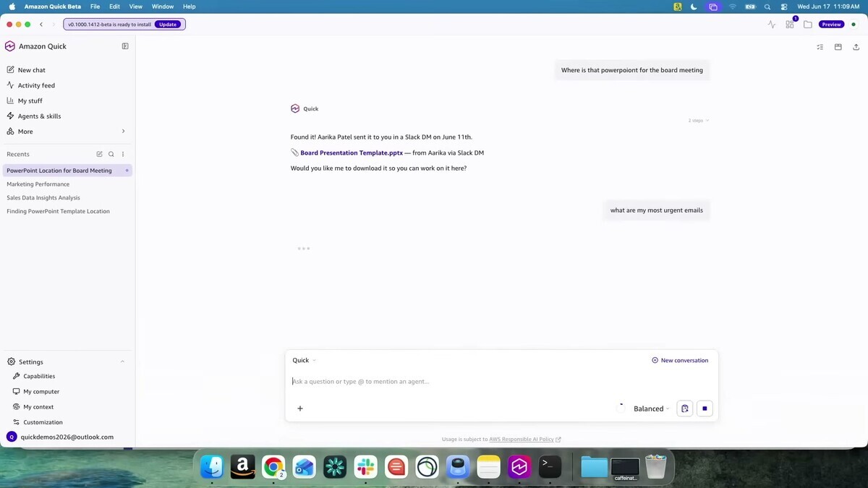868x488 pixels.
Task: Stop response generation with square button
Action: (x=705, y=408)
